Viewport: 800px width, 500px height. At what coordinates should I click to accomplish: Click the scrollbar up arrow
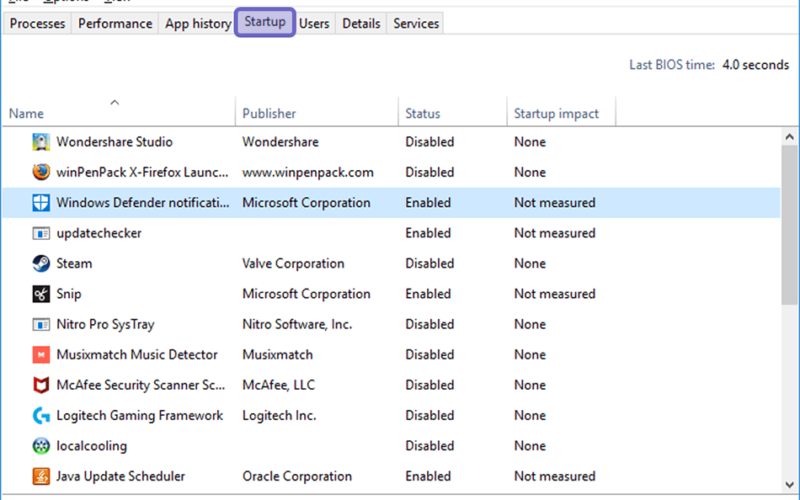click(789, 136)
